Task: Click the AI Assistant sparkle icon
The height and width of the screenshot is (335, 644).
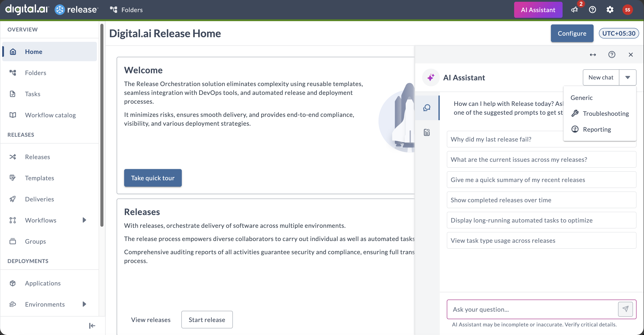Action: (431, 77)
